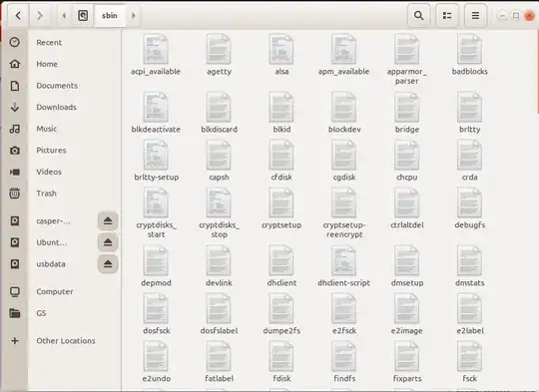The width and height of the screenshot is (539, 392).
Task: Click the right path scroll arrow
Action: (134, 15)
